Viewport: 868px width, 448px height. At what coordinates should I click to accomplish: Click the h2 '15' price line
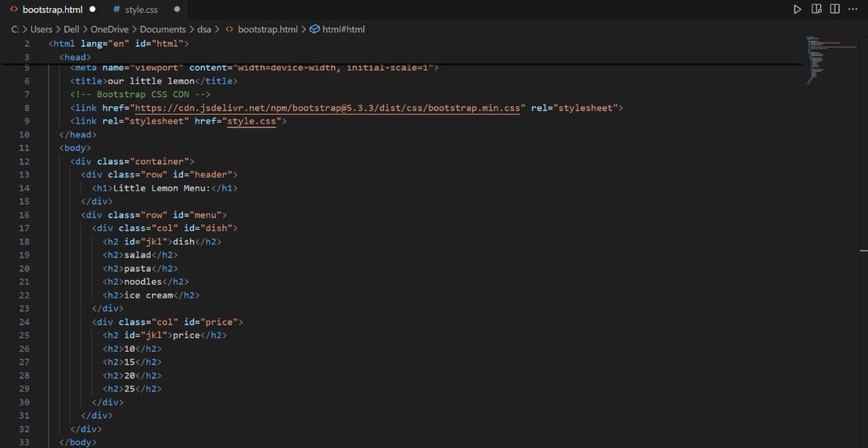coord(132,362)
